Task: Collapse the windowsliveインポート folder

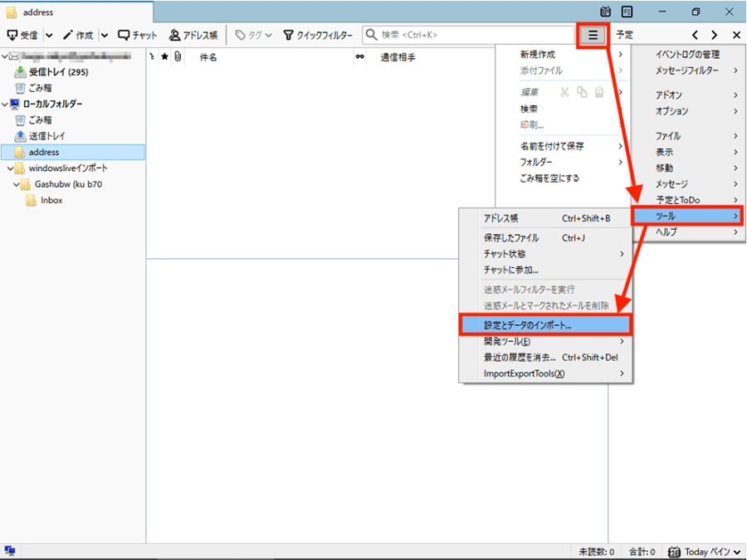Action: 11,168
